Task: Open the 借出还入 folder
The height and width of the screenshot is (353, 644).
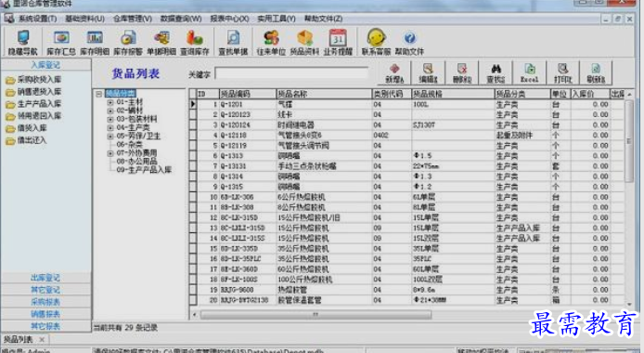Action: click(x=27, y=140)
